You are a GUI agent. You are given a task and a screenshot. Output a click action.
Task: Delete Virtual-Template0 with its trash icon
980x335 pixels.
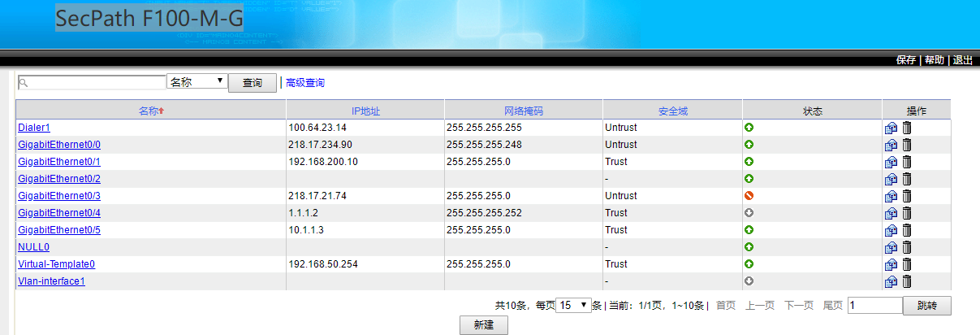click(x=907, y=264)
